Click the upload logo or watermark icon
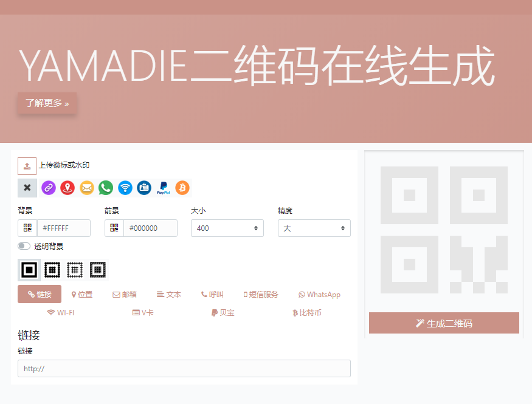 (27, 166)
